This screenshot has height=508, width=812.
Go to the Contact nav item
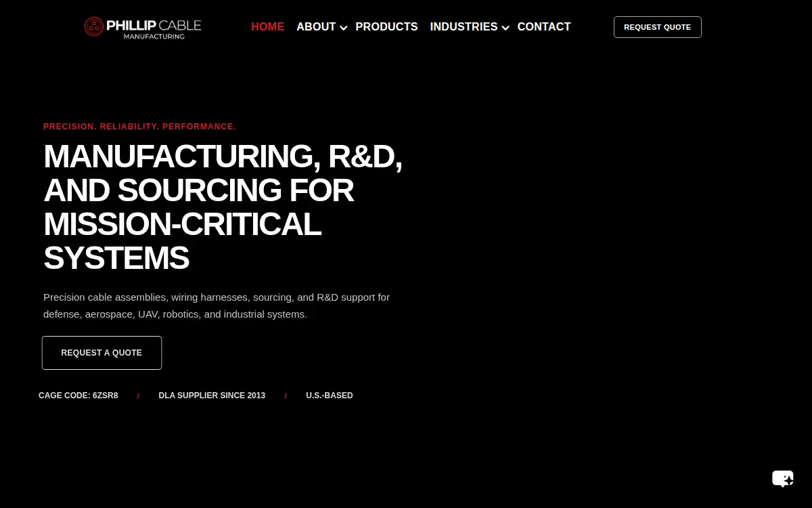pyautogui.click(x=544, y=27)
